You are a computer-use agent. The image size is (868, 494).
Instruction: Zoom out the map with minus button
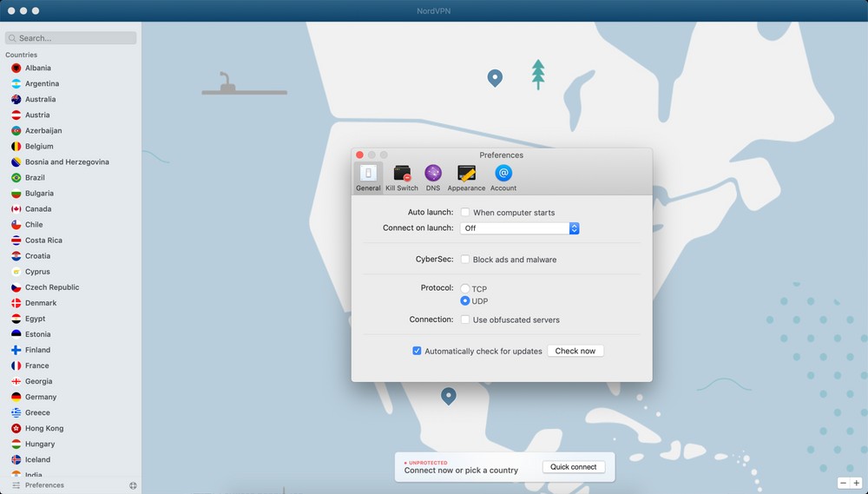coord(843,483)
